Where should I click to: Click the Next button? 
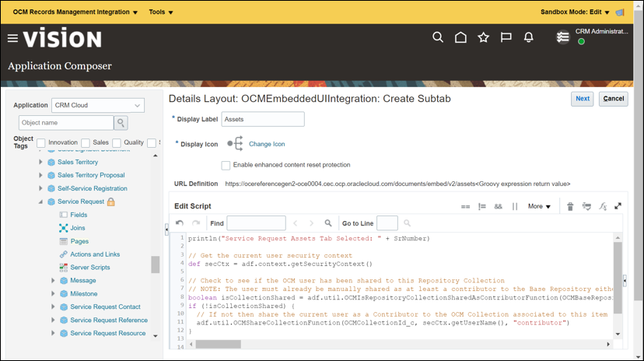(x=583, y=99)
